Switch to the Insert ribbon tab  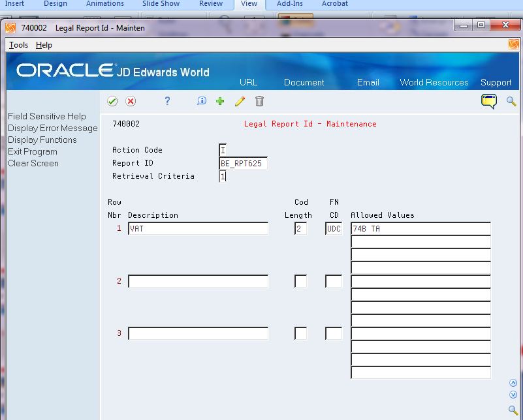point(14,4)
